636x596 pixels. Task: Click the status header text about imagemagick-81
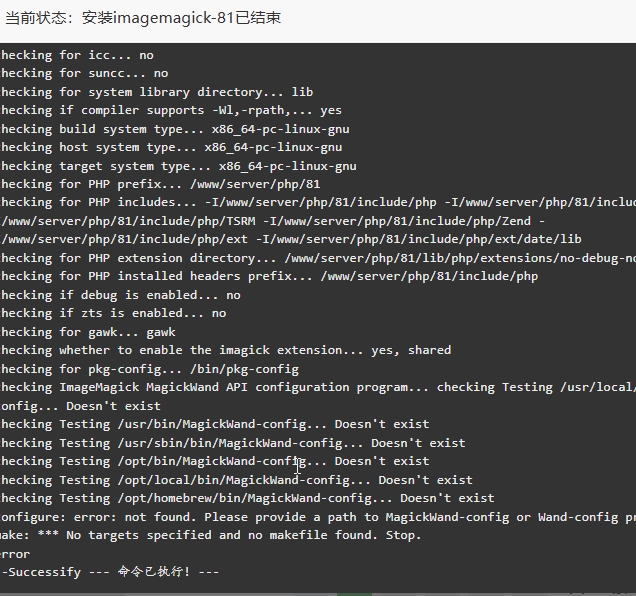tap(142, 18)
